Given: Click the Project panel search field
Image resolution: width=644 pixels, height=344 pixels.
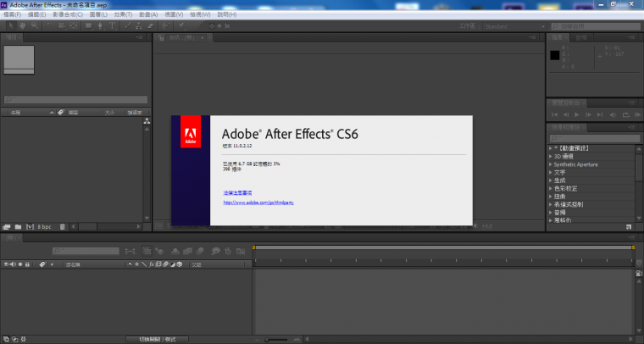Looking at the screenshot, I should click(76, 99).
